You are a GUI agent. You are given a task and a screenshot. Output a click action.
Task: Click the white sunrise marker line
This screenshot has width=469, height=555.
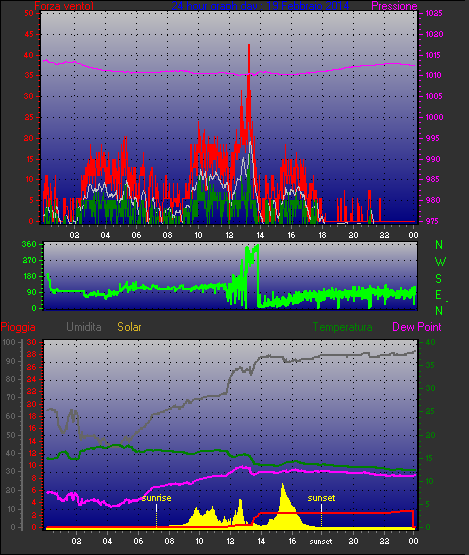156,516
